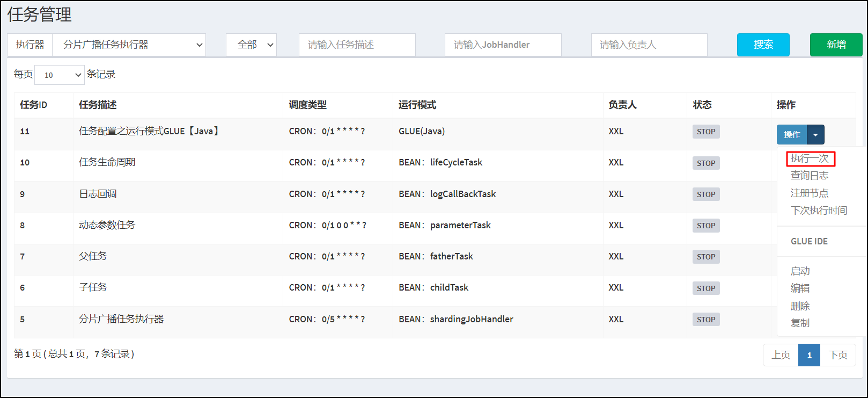
Task: Select 注册节点 from the operation menu
Action: click(x=810, y=193)
